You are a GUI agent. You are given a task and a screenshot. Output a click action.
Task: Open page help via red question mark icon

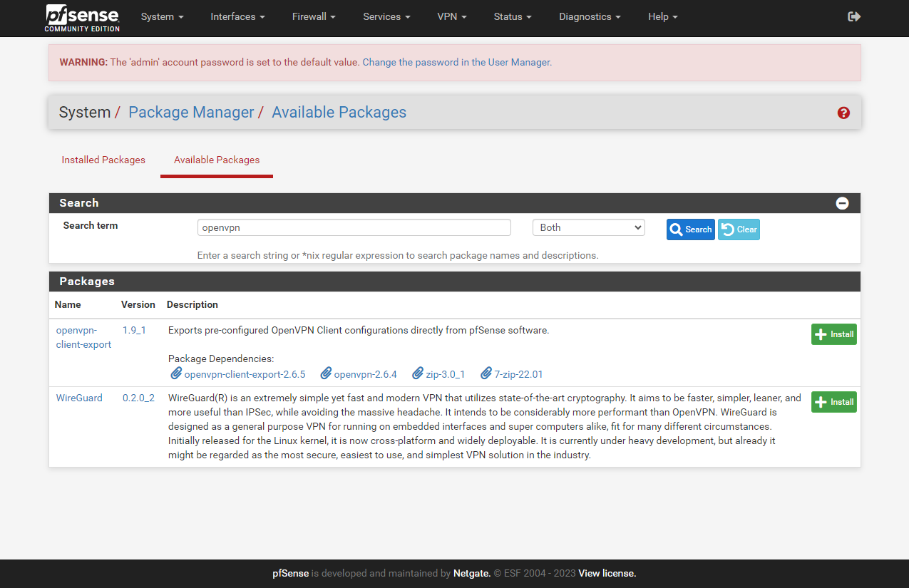[x=843, y=112]
